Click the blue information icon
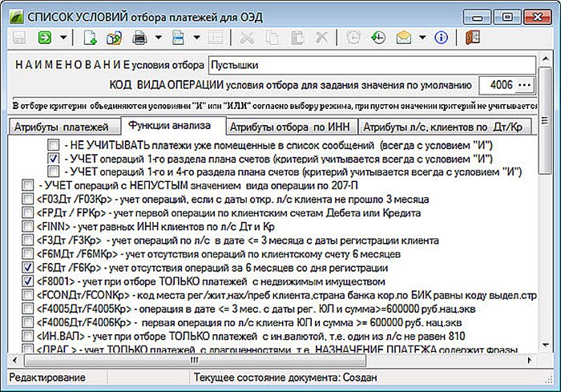Image resolution: width=561 pixels, height=392 pixels. point(440,38)
